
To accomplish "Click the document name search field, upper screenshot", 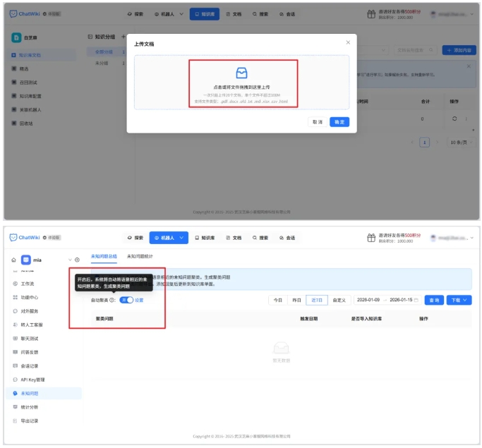I will 415,50.
